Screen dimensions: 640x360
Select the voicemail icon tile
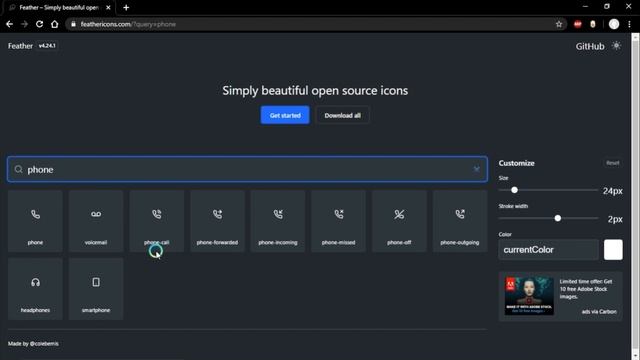[x=96, y=221]
